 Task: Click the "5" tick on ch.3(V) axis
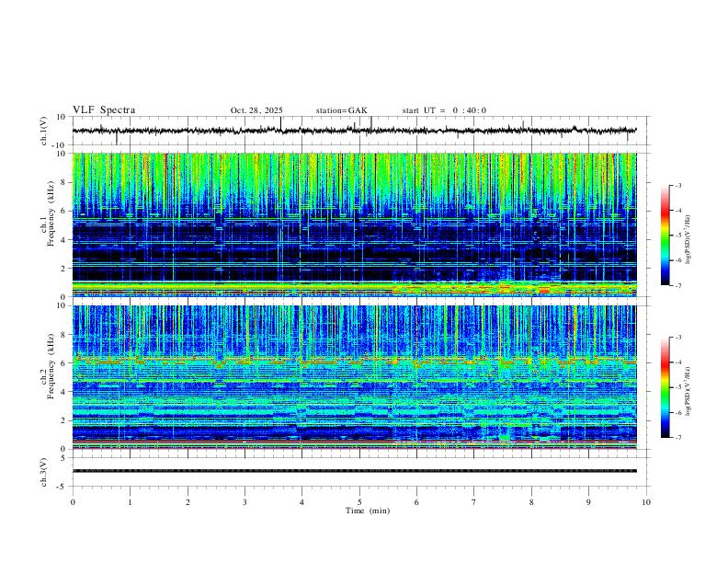[64, 458]
